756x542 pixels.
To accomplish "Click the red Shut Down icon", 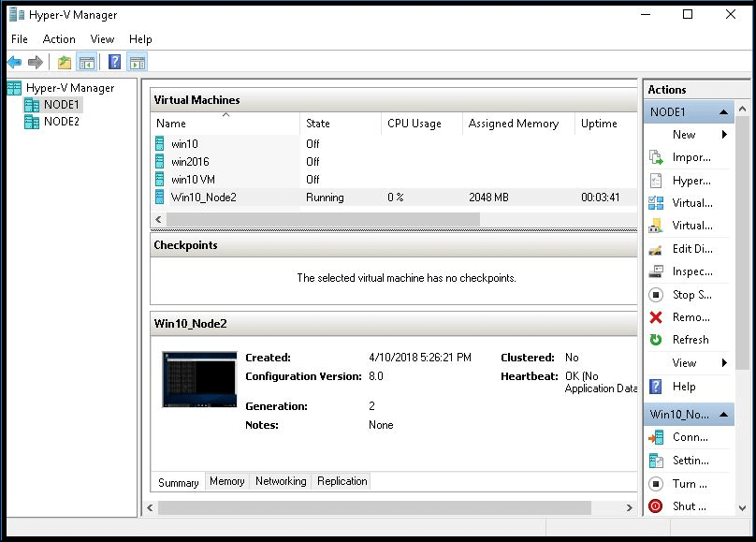I will click(656, 505).
